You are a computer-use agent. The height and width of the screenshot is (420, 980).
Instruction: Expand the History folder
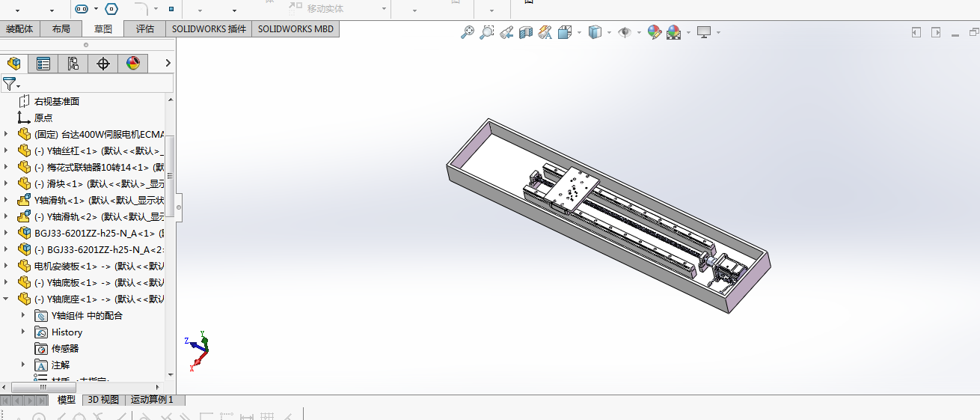tap(23, 332)
